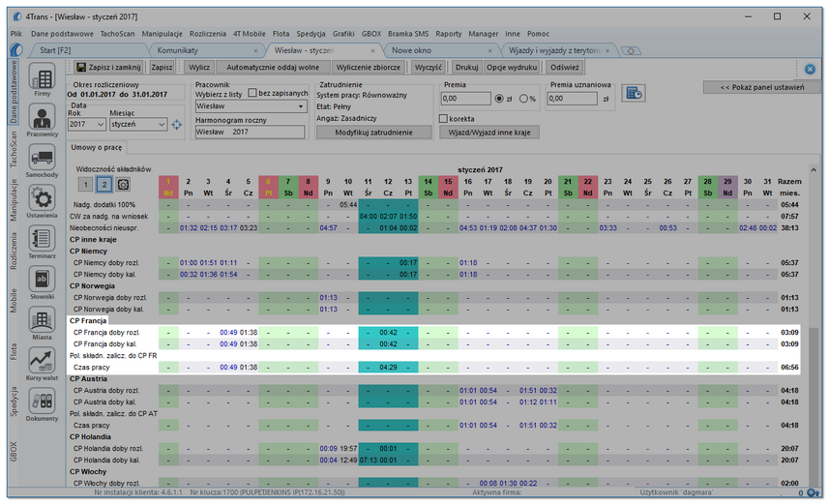Switch to the Umowy o pracę tab

pos(97,148)
